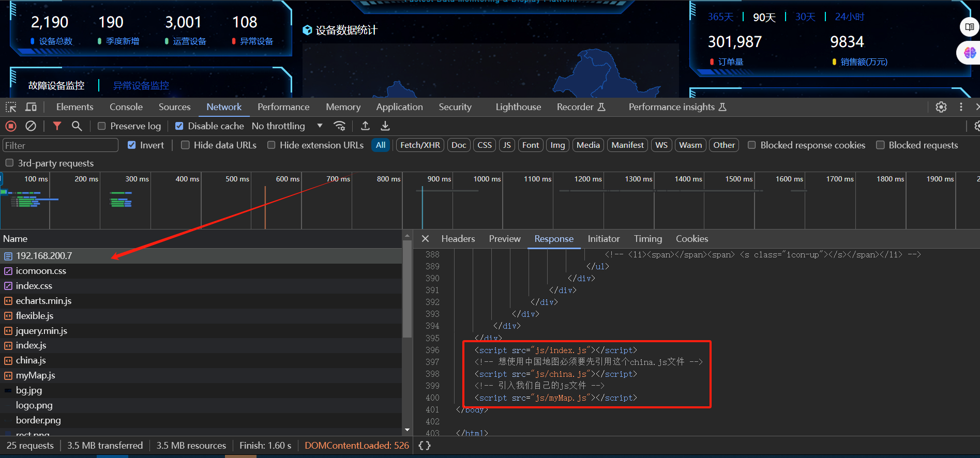Screen dimensions: 980x458
Task: Click the reading mode book icon
Action: (969, 27)
